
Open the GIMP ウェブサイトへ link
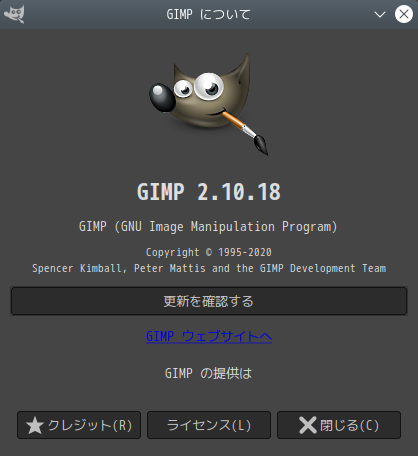[209, 336]
